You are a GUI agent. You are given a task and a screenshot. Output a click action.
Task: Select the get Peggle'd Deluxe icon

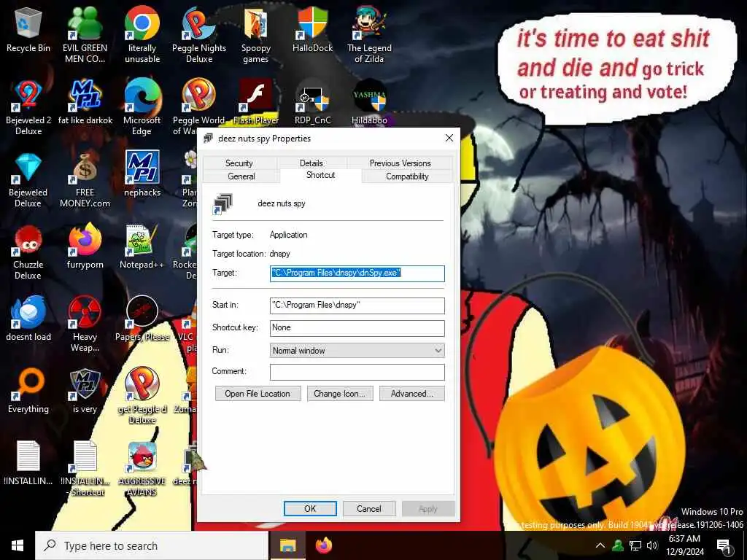142,397
